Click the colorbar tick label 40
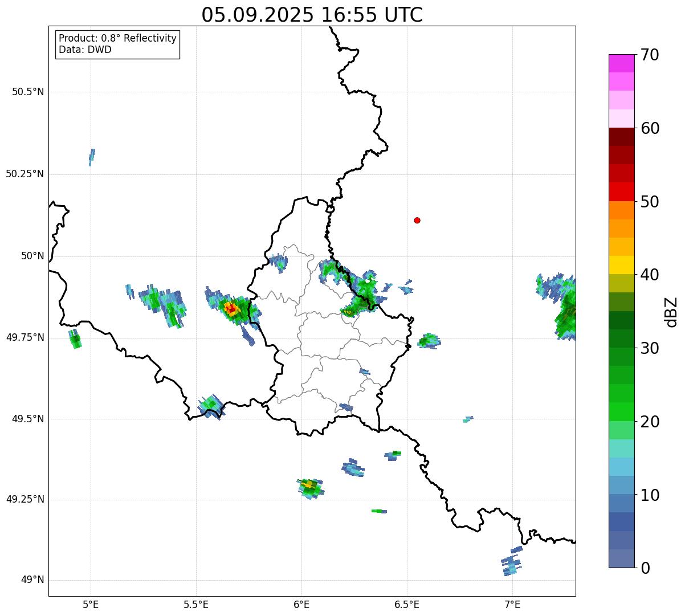The height and width of the screenshot is (616, 685). pos(649,275)
